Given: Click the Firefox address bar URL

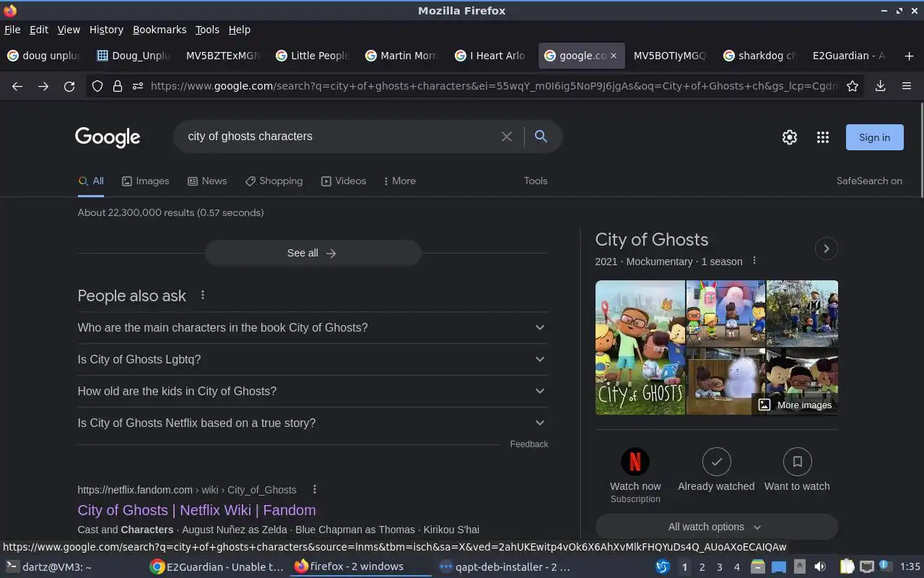Looking at the screenshot, I should [494, 86].
